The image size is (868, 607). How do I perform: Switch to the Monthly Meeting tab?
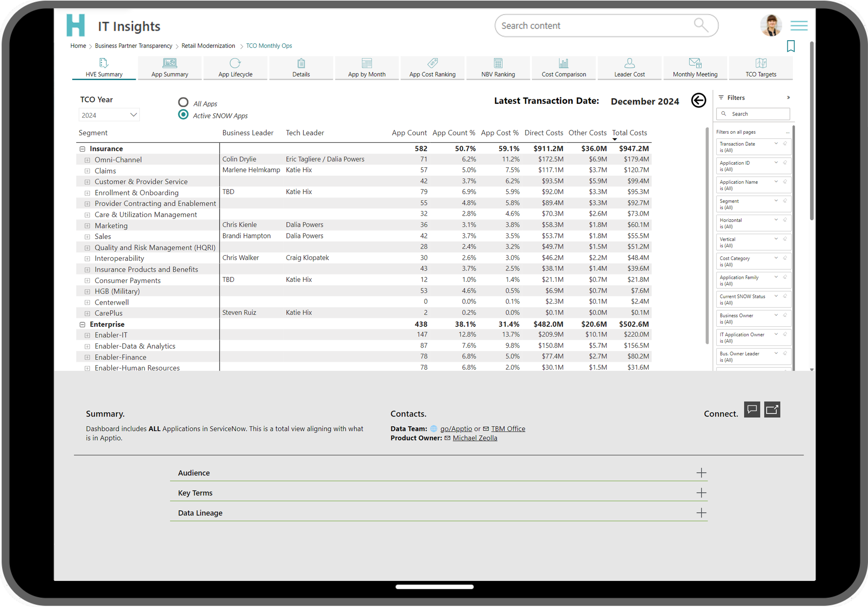coord(695,68)
